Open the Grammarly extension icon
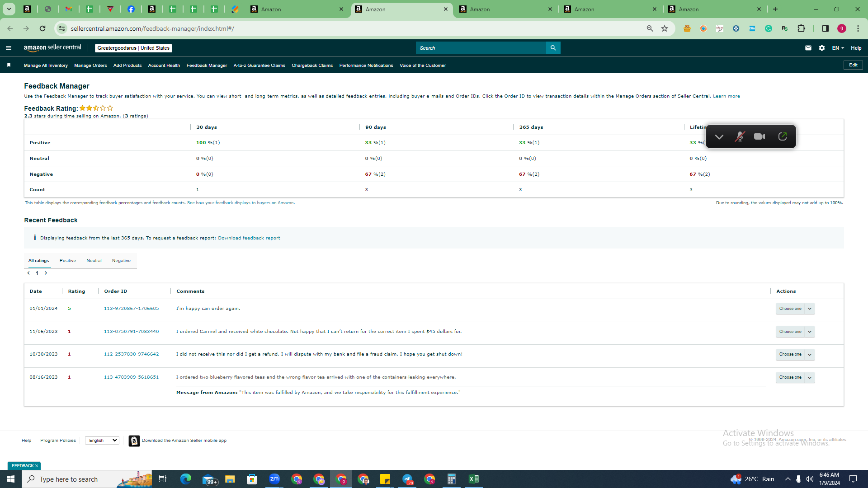Image resolution: width=868 pixels, height=488 pixels. point(769,28)
